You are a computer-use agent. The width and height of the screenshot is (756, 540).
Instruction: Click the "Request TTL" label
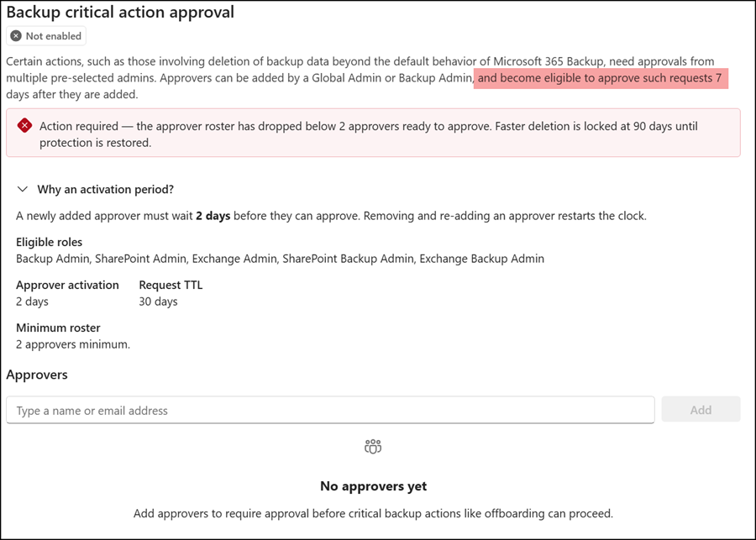(171, 285)
